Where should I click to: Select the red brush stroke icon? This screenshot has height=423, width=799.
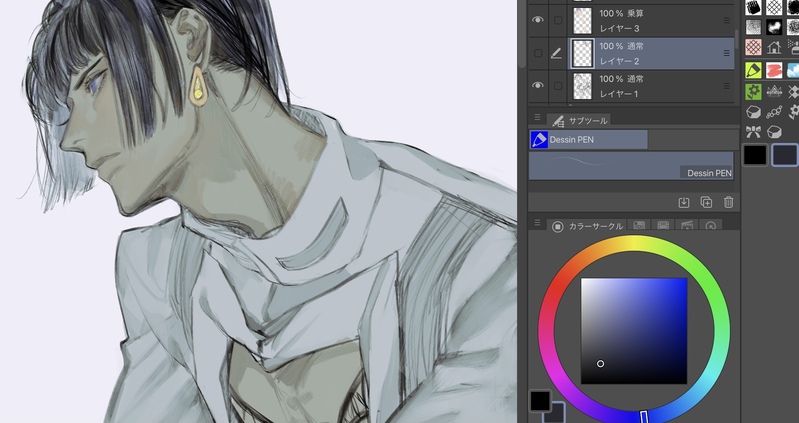click(774, 70)
